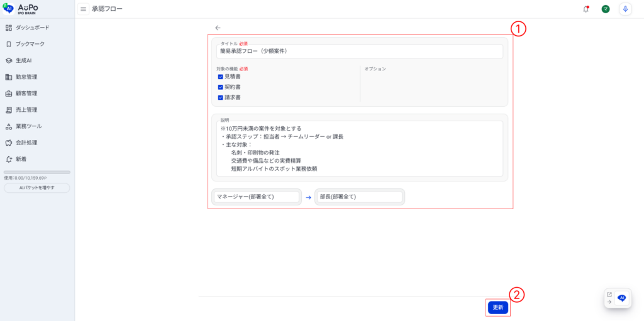644x321 pixels.
Task: Click the AI packet usage progress bar
Action: 36,172
